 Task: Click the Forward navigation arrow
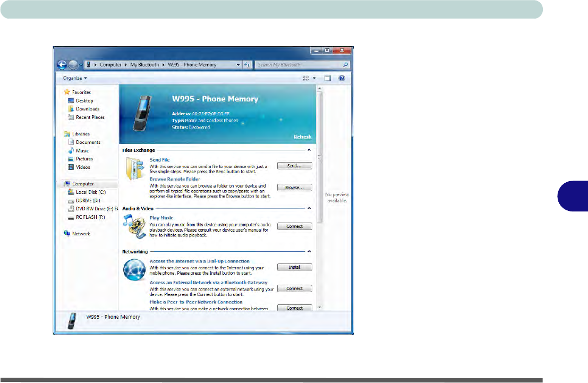click(x=73, y=65)
